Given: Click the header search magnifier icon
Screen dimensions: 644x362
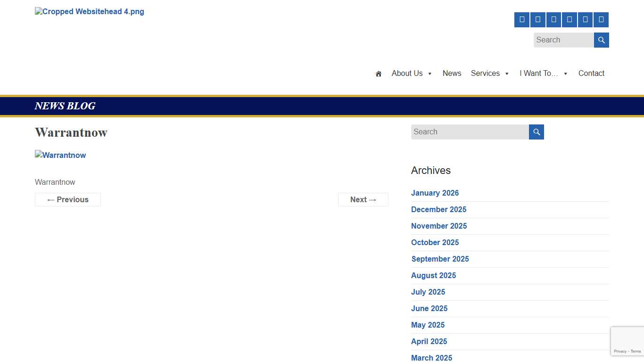Looking at the screenshot, I should (601, 40).
